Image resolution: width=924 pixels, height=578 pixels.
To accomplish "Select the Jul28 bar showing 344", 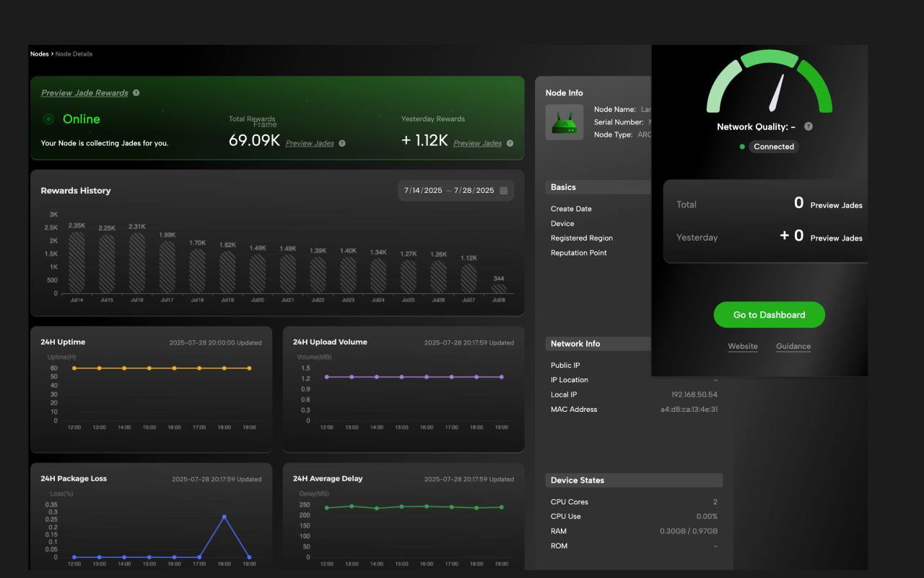I will [x=499, y=289].
